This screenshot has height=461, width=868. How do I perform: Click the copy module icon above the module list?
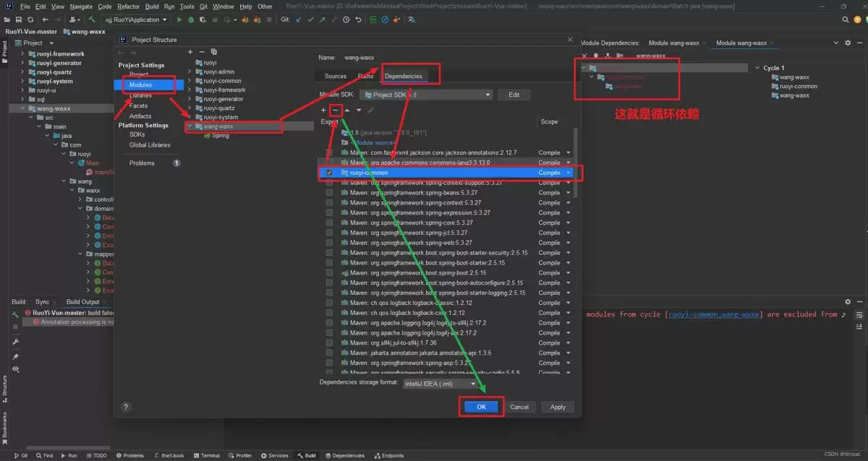tap(214, 51)
